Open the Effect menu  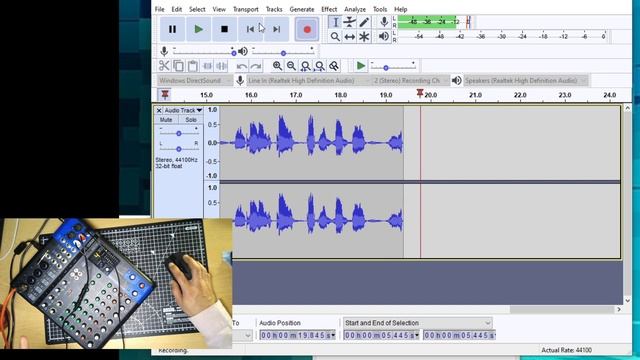tap(329, 9)
